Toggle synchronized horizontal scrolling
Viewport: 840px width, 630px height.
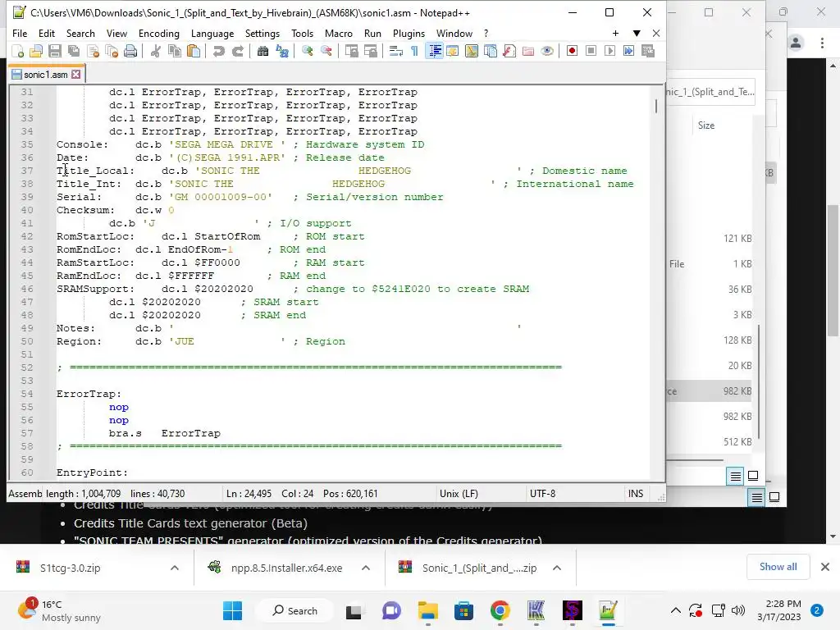(371, 51)
